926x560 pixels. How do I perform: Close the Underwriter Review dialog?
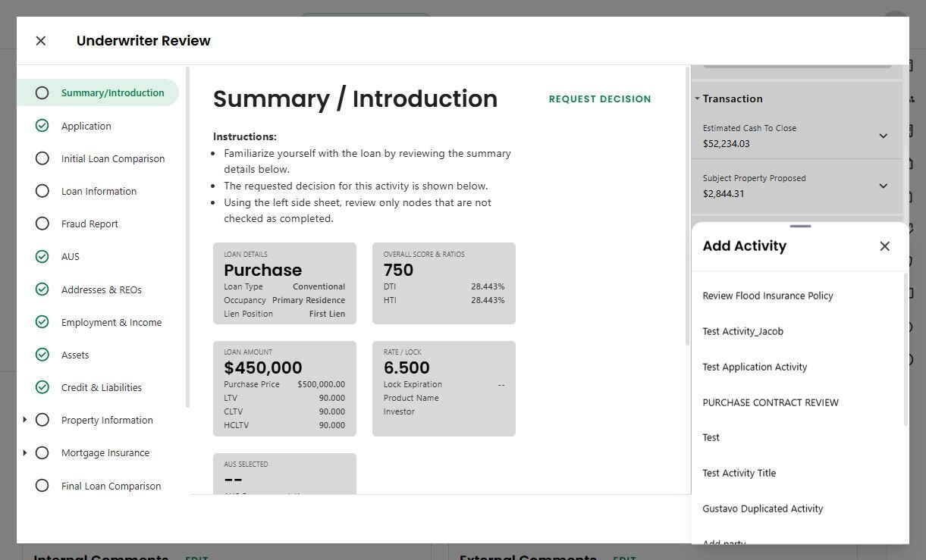click(x=41, y=41)
